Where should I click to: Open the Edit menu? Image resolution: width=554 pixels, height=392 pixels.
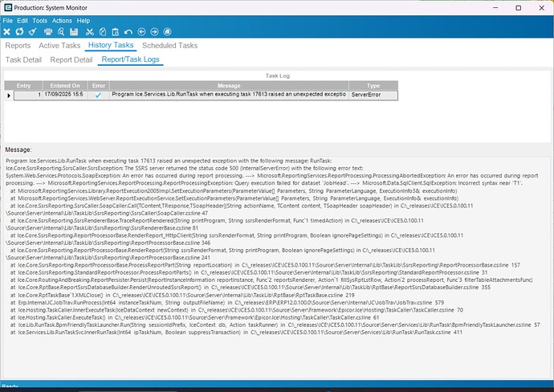coord(22,21)
